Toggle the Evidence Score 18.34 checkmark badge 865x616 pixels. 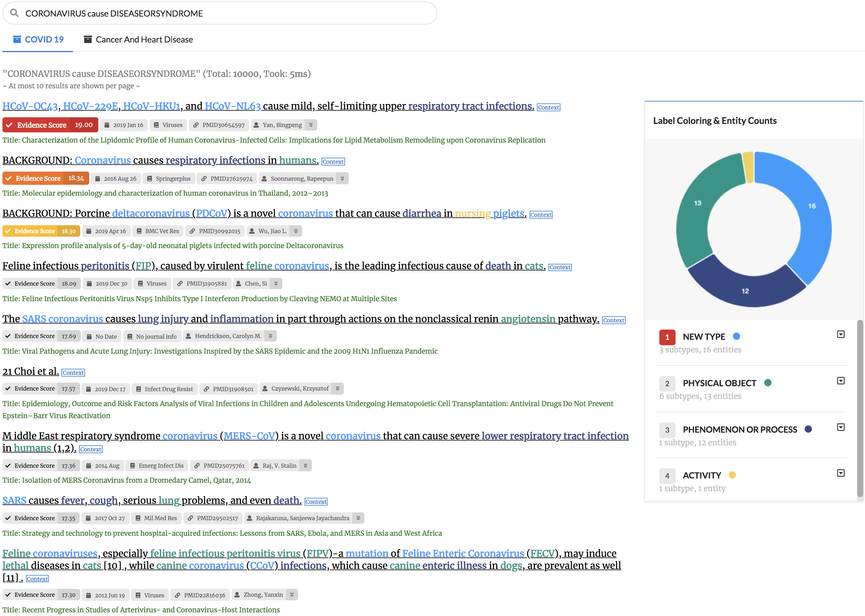pyautogui.click(x=9, y=178)
